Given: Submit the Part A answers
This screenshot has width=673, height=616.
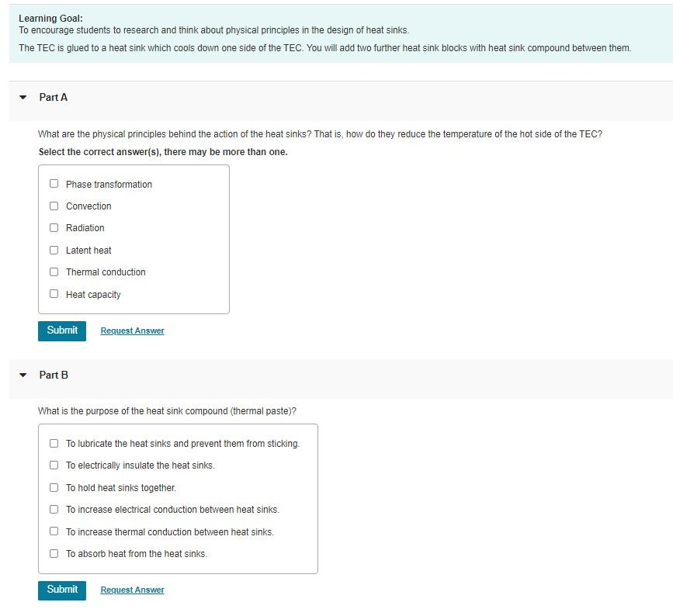Looking at the screenshot, I should click(x=62, y=330).
